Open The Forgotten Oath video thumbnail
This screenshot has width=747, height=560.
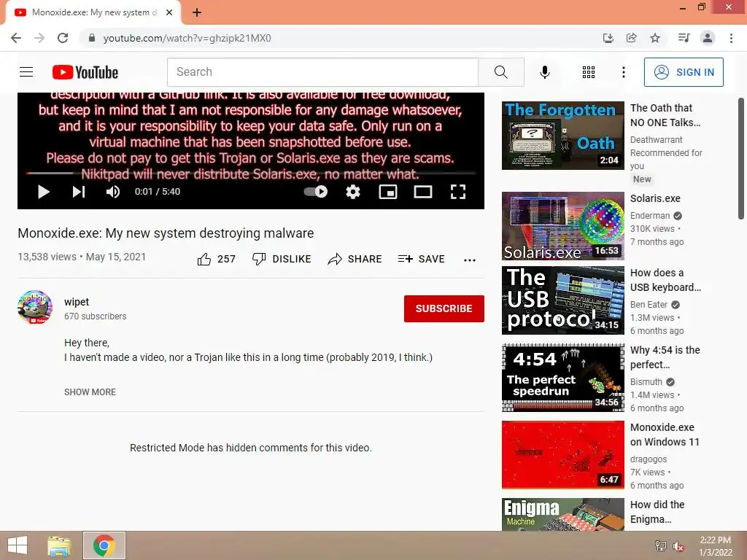pyautogui.click(x=563, y=135)
